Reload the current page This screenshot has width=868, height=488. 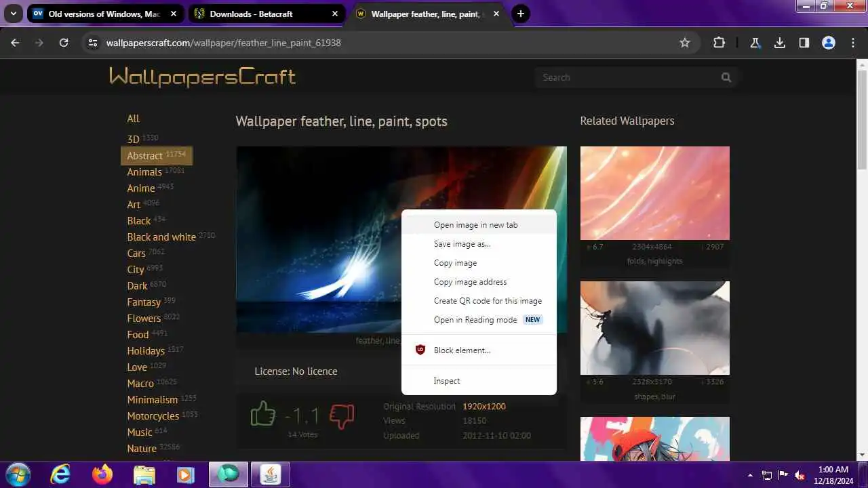pos(64,43)
